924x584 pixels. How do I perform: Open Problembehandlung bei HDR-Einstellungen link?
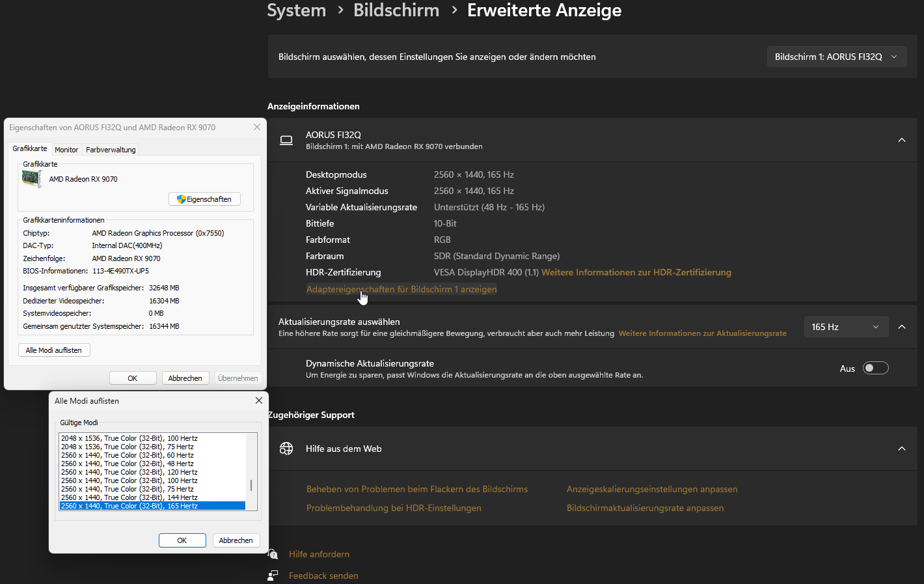click(394, 508)
